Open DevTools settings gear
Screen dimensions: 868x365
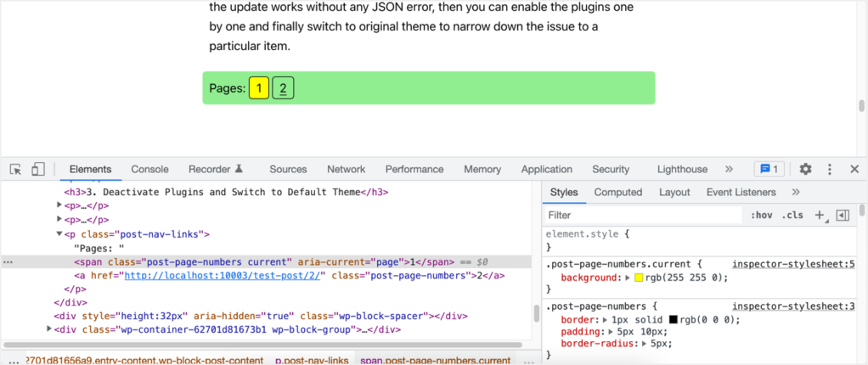(805, 169)
